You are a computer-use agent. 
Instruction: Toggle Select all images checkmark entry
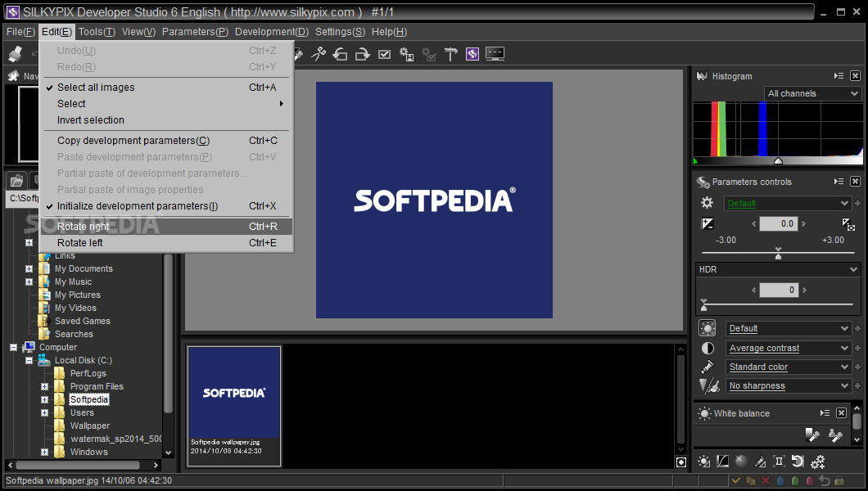tap(166, 88)
